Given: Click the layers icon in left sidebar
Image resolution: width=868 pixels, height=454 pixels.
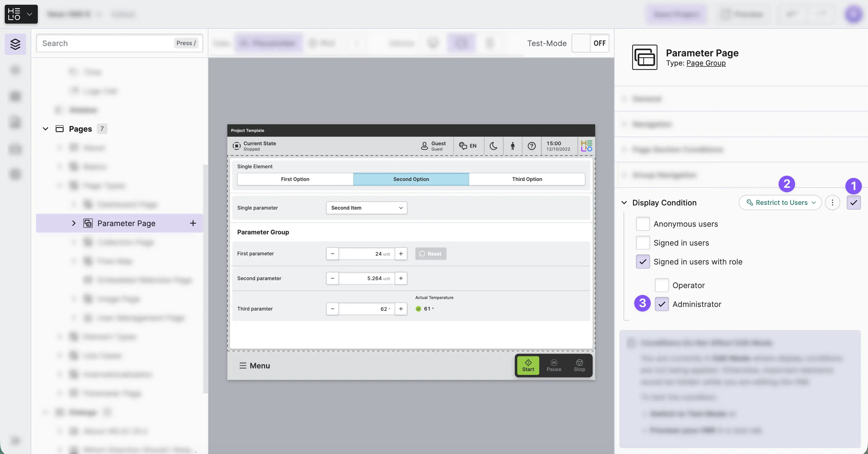Looking at the screenshot, I should pyautogui.click(x=15, y=44).
